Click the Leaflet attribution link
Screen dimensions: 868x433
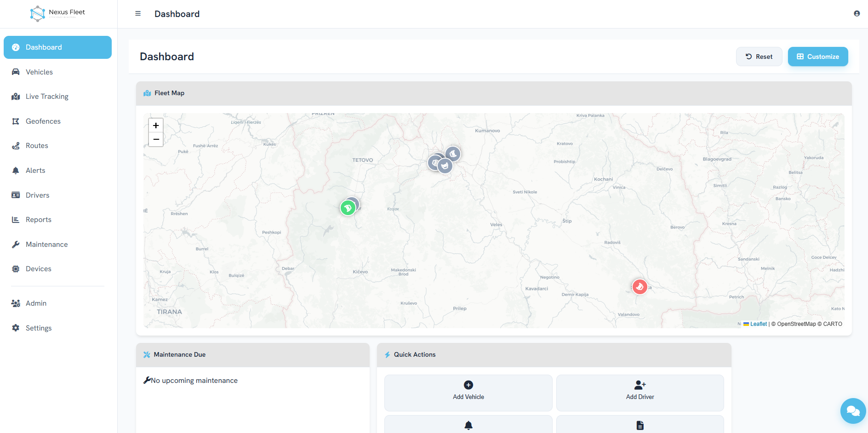[758, 324]
